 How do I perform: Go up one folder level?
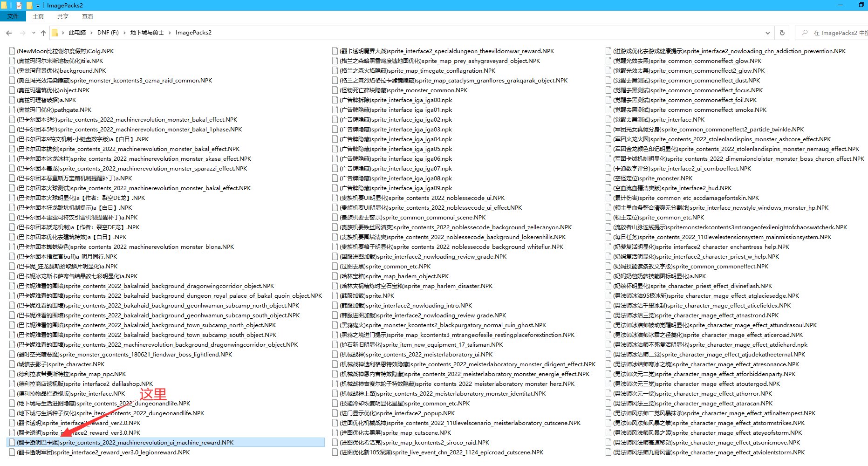coord(43,33)
